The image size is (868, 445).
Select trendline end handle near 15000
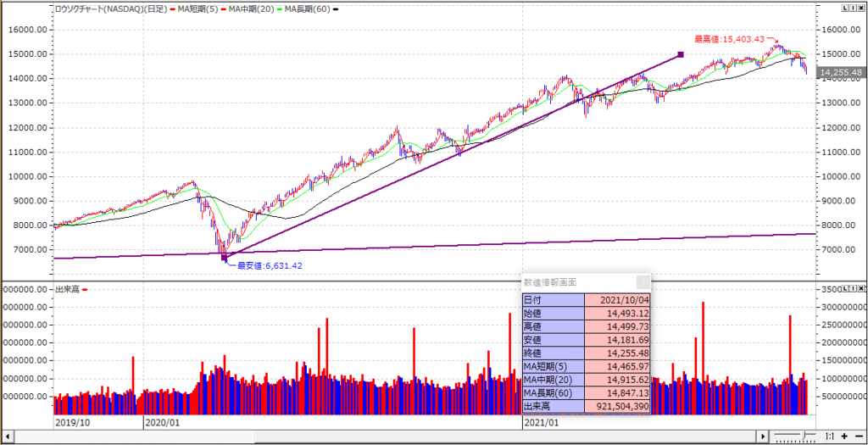click(680, 55)
